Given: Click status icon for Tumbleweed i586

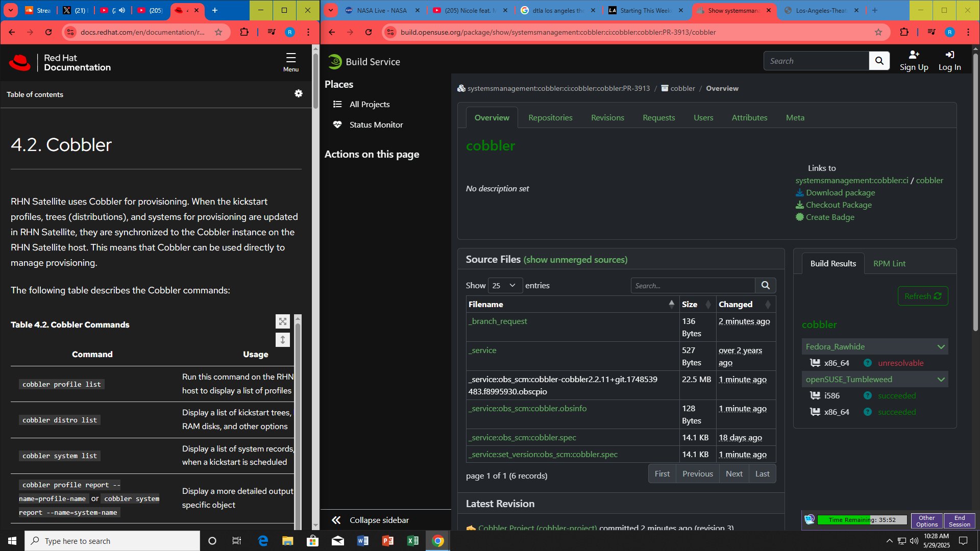Looking at the screenshot, I should (867, 395).
